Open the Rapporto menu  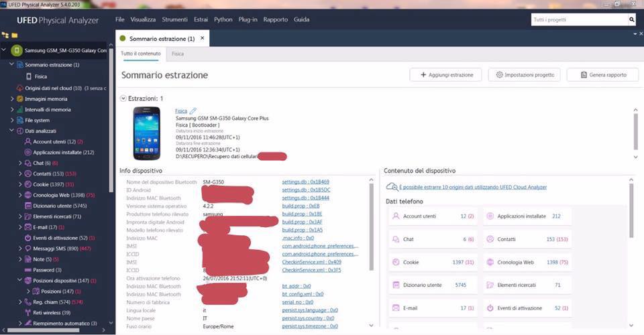coord(275,19)
